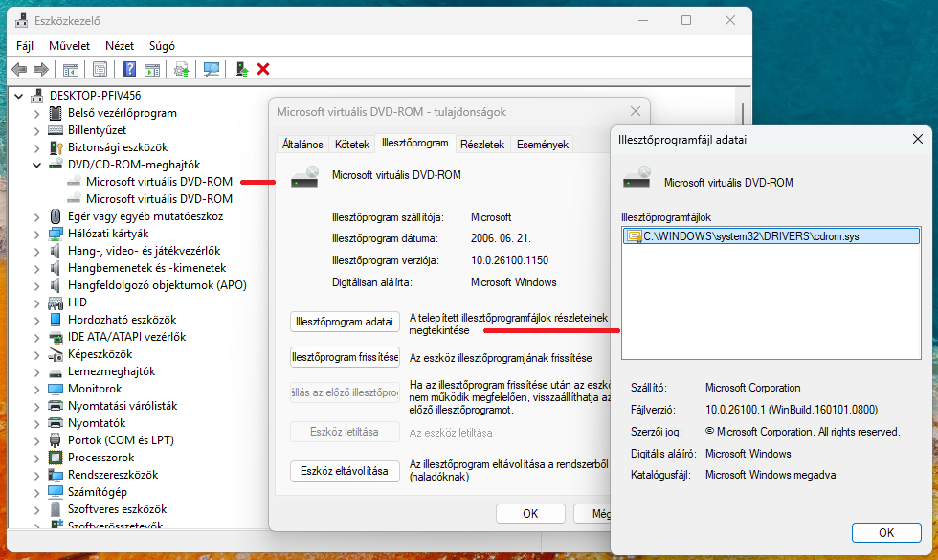Open the Nézet menu
Viewport: 938px width, 560px height.
pyautogui.click(x=120, y=46)
